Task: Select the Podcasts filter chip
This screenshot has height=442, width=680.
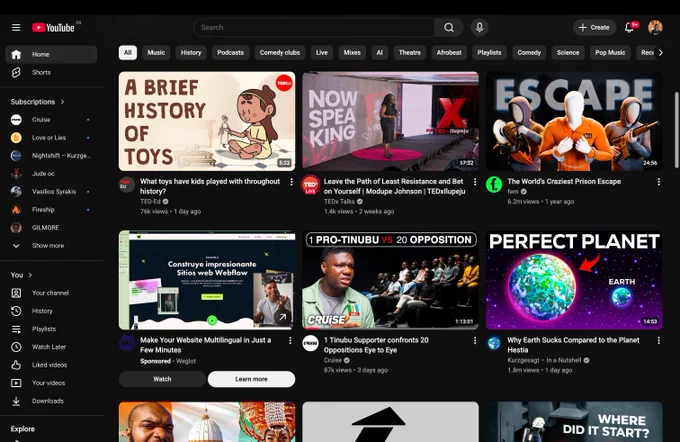Action: (230, 52)
